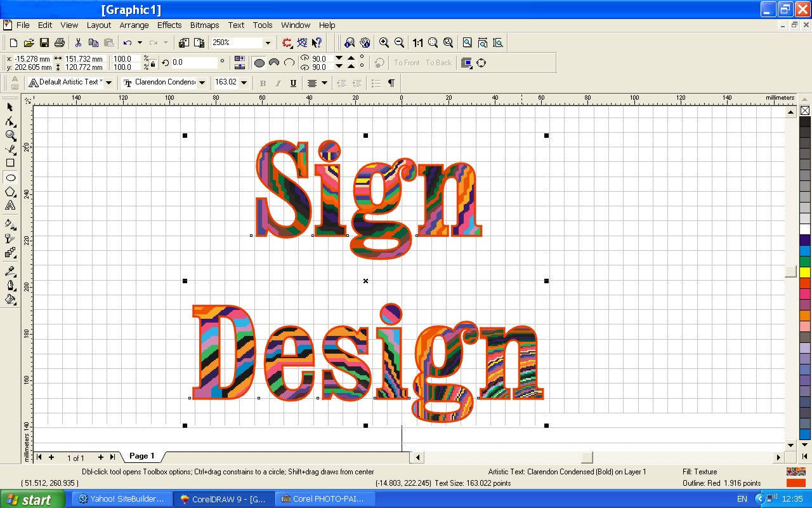Toggle underline text formatting
Viewport: 812px width, 508px height.
click(x=293, y=83)
